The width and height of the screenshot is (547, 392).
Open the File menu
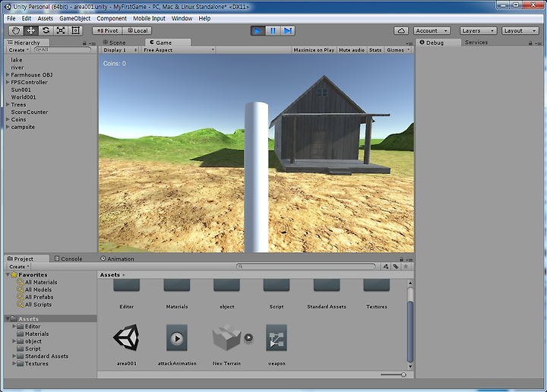(x=11, y=18)
